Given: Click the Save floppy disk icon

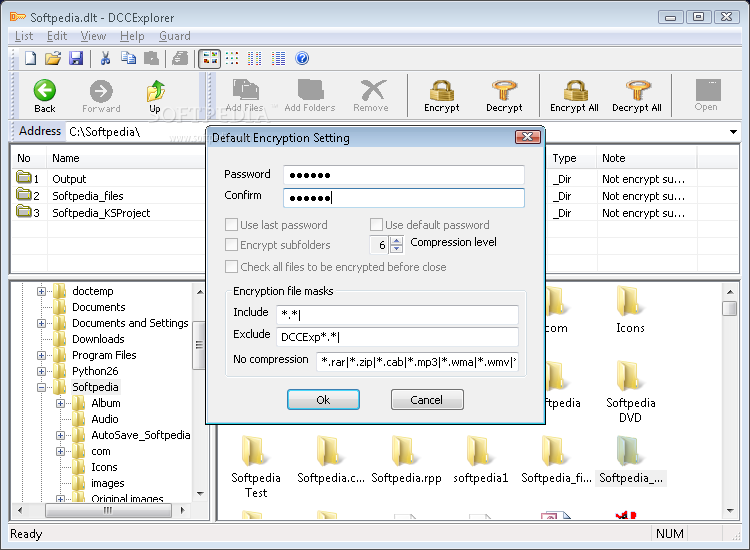Looking at the screenshot, I should (x=76, y=58).
